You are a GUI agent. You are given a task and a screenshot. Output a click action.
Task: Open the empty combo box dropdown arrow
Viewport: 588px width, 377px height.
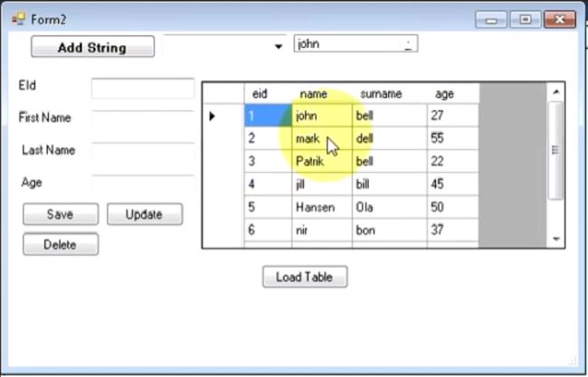(279, 46)
